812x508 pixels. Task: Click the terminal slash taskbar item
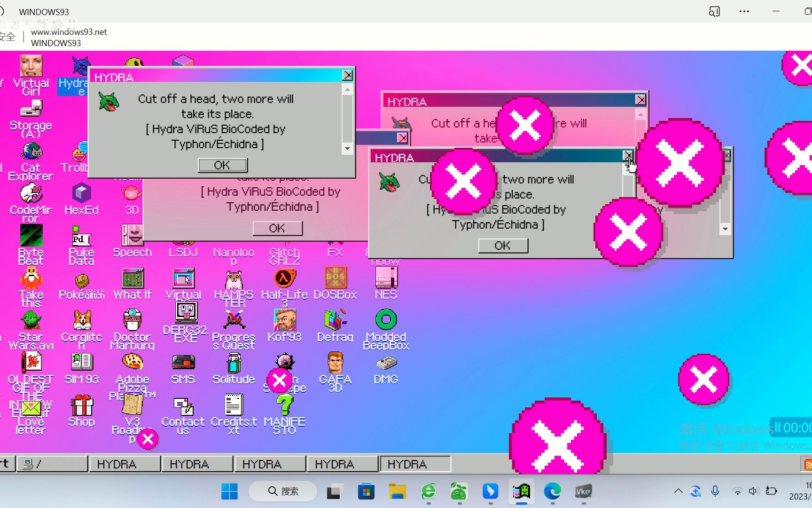tap(52, 464)
